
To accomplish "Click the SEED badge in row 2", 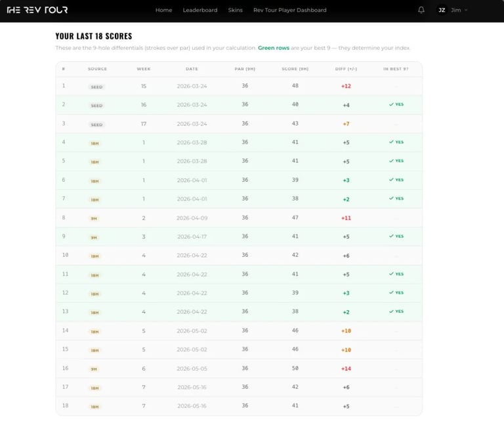I will pyautogui.click(x=96, y=106).
